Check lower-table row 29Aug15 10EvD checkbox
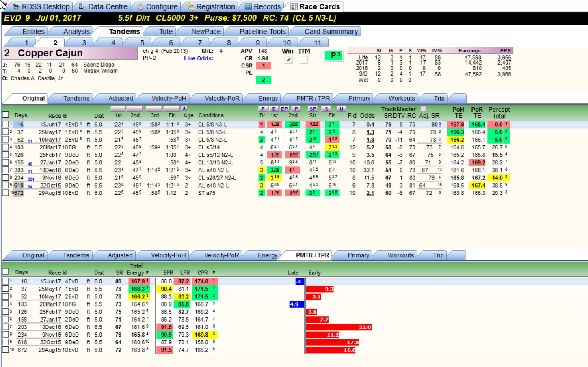The height and width of the screenshot is (367, 588). click(5, 350)
